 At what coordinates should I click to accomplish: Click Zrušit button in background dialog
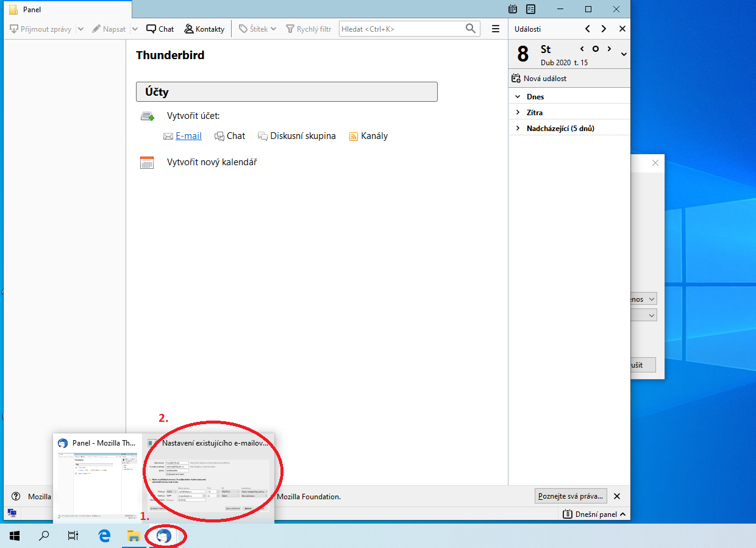click(644, 365)
